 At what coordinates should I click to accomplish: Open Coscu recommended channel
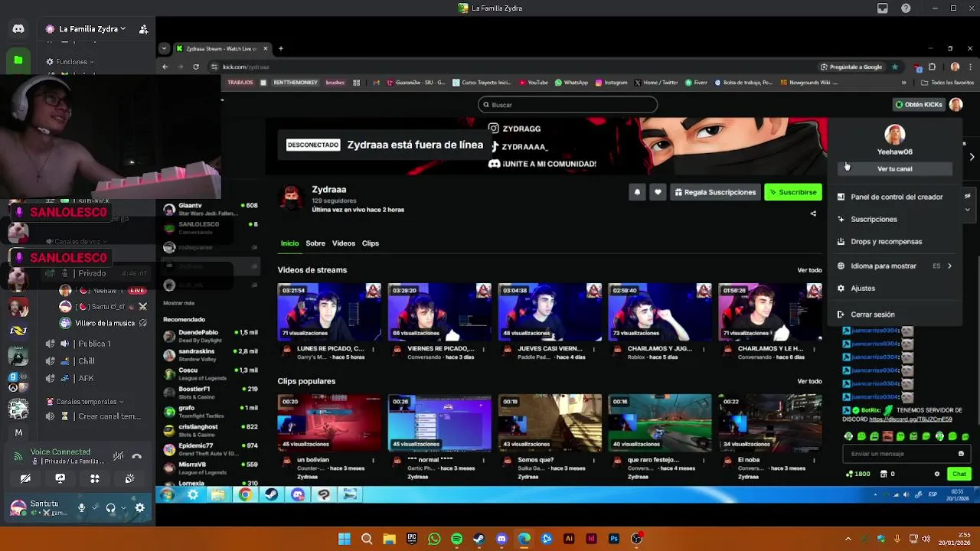211,373
